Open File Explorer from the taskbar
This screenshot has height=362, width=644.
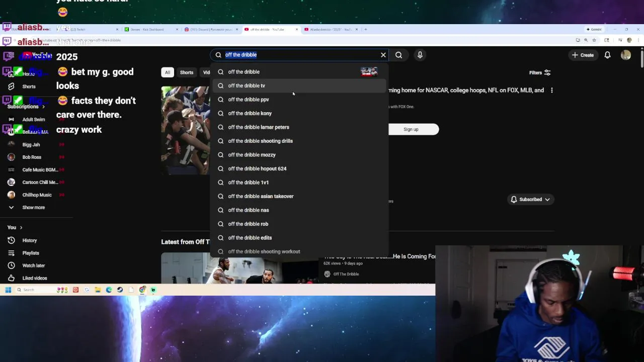point(98,290)
